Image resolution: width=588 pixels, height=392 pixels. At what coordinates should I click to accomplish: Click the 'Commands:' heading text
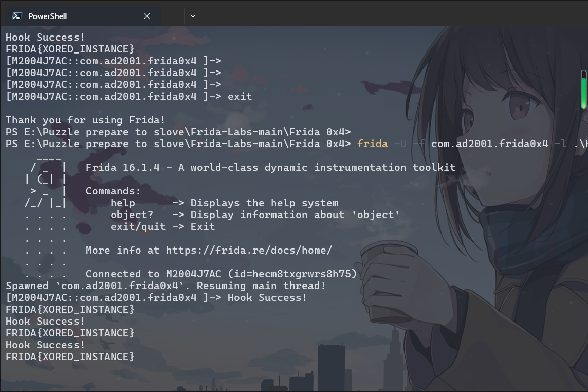pyautogui.click(x=113, y=191)
